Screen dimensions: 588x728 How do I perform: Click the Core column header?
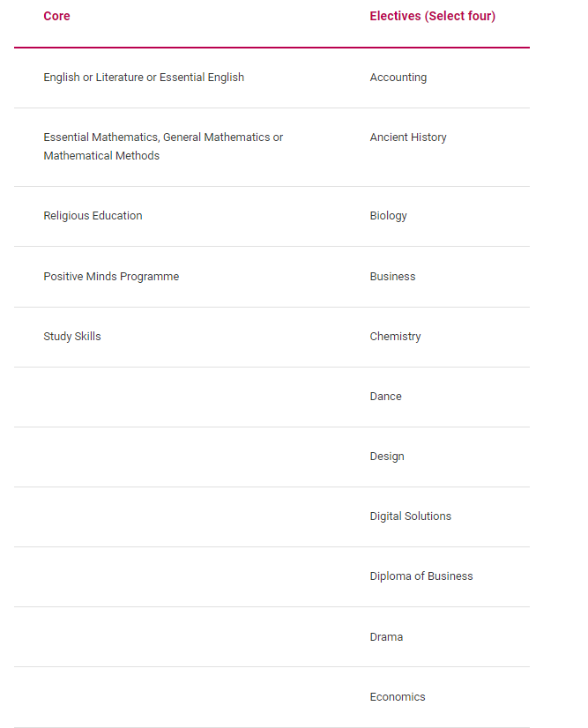56,16
